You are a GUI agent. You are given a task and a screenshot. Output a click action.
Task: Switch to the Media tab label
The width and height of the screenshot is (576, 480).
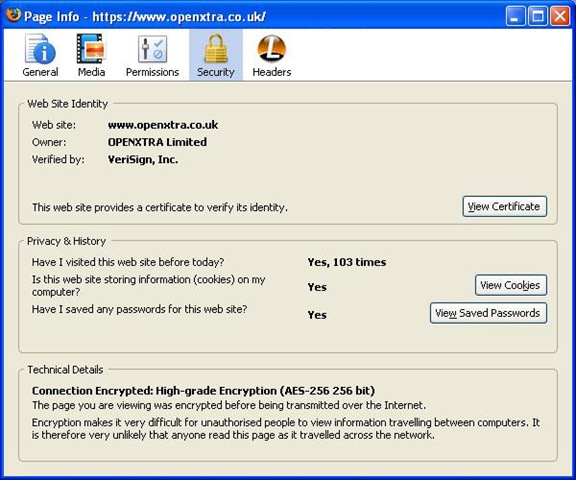[x=91, y=72]
